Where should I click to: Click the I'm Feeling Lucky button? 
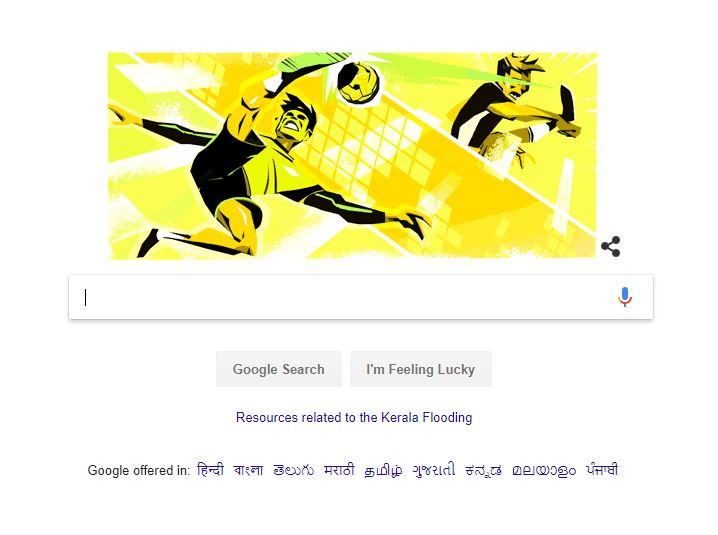pos(421,369)
